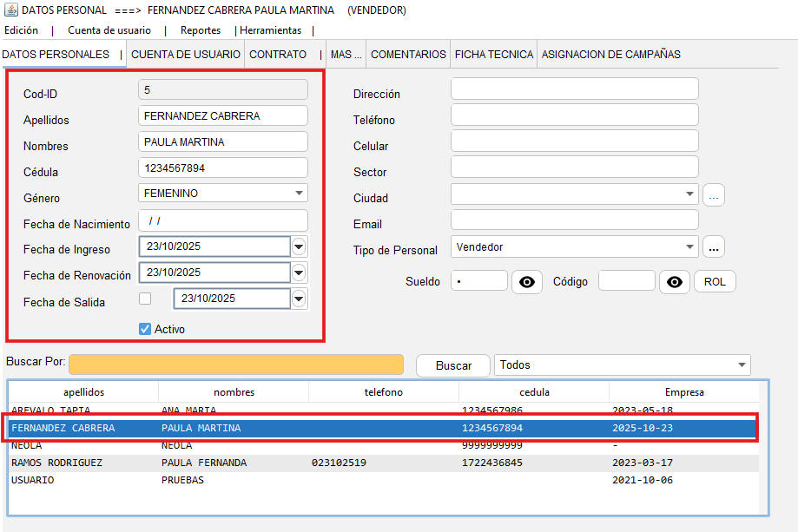Switch to the CONTRATO tab
Screen dimensions: 798x532
[x=278, y=54]
